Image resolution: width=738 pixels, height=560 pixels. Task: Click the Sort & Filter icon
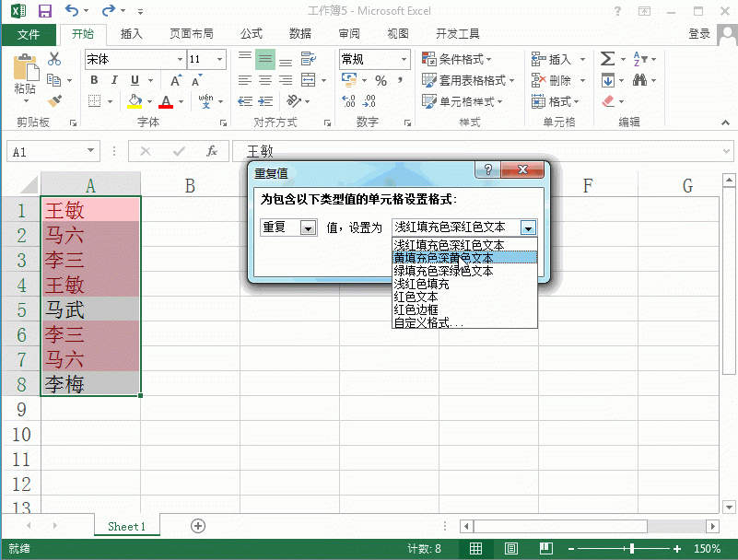coord(637,59)
